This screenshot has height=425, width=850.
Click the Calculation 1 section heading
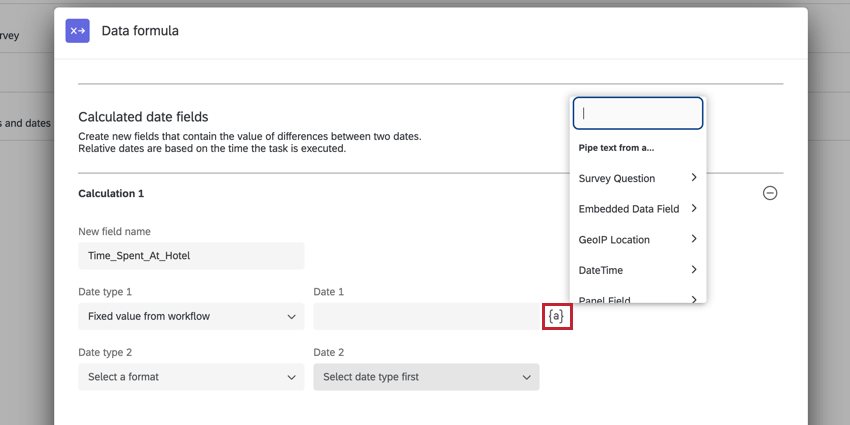pyautogui.click(x=111, y=193)
